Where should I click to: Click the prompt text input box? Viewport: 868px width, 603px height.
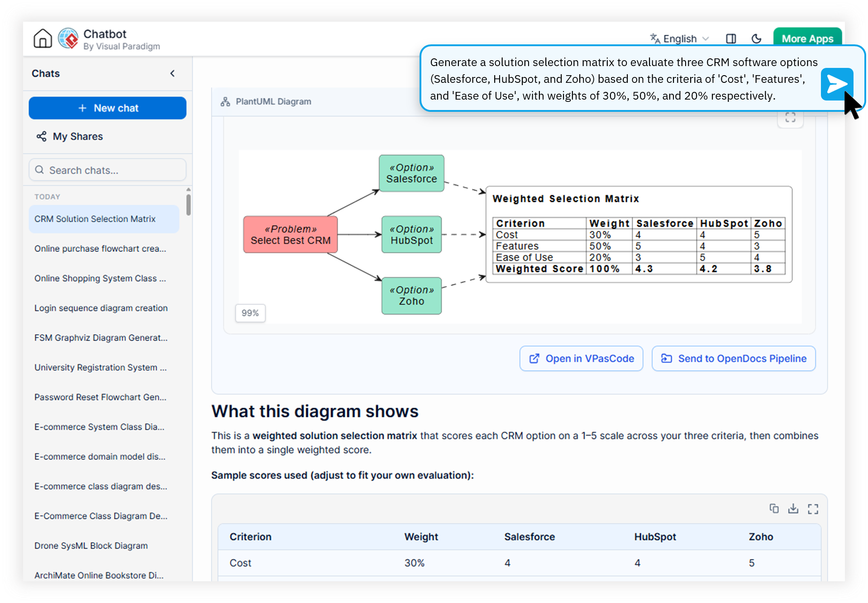(624, 79)
